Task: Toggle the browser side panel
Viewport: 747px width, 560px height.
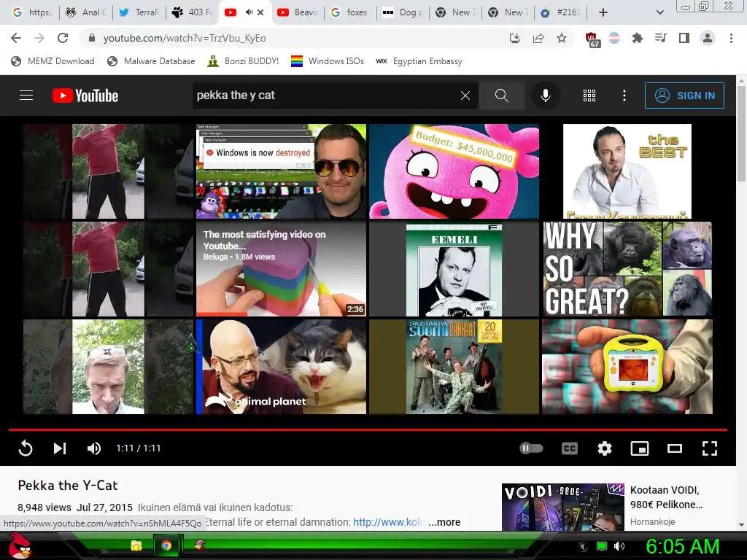Action: tap(684, 38)
